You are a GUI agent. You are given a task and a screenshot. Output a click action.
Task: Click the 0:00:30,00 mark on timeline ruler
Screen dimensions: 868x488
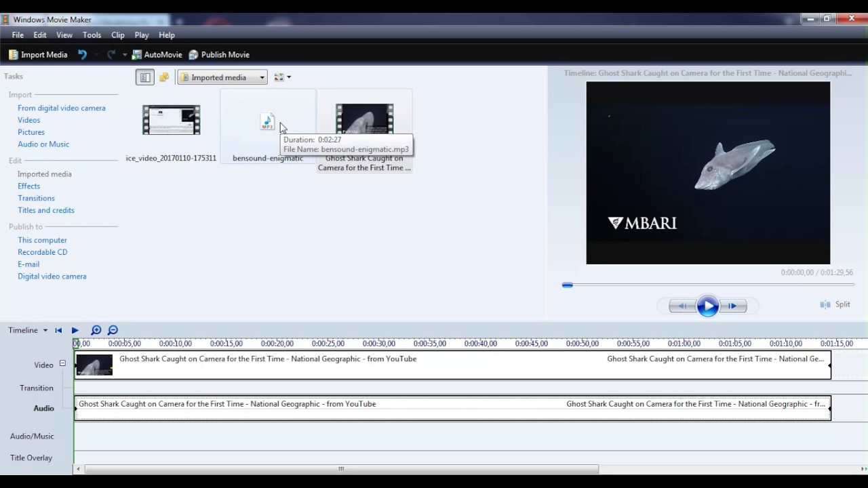(x=378, y=344)
